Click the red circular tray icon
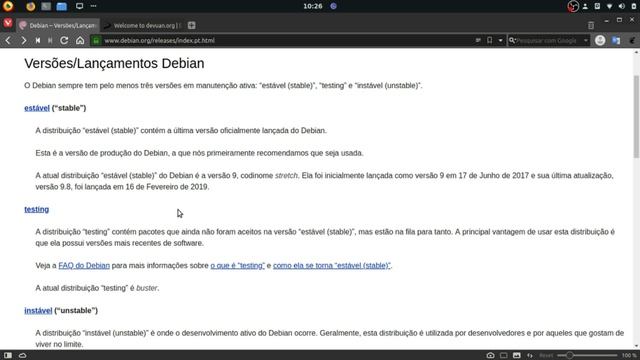Viewport: 640px width, 360px height. 573,6
